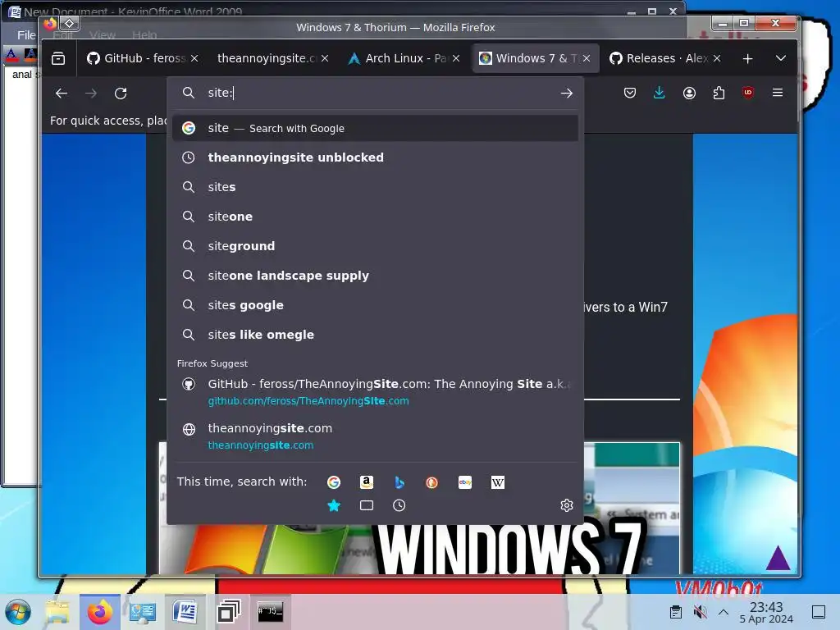Go back with the browser back arrow
The image size is (840, 630).
(x=62, y=94)
